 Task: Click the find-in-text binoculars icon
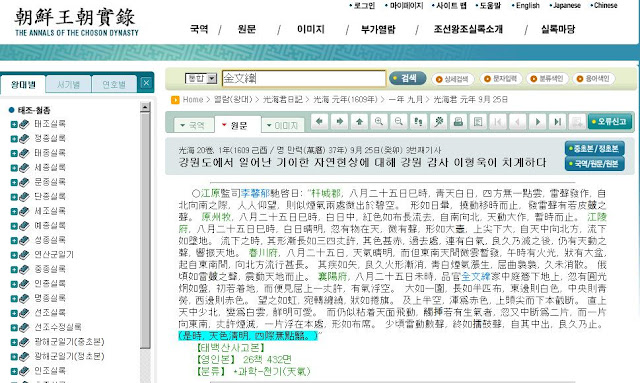point(418,122)
